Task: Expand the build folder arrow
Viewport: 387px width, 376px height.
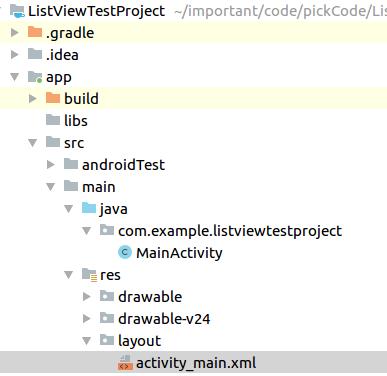Action: [x=32, y=98]
